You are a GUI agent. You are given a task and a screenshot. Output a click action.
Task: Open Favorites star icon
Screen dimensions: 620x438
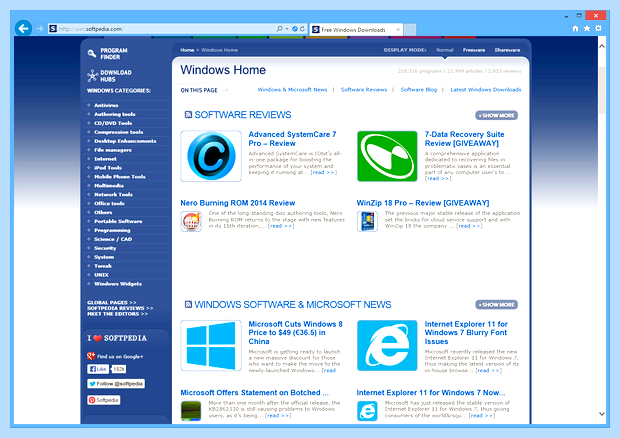[x=587, y=28]
